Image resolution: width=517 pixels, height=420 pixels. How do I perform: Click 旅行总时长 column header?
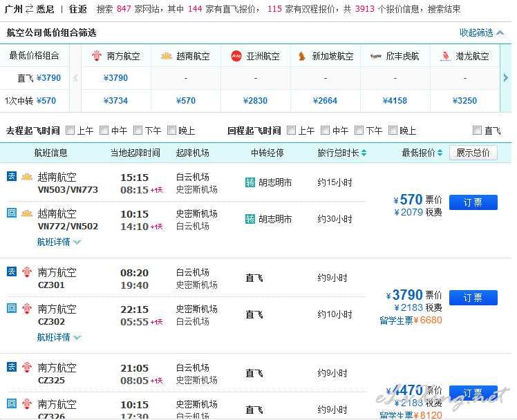[338, 153]
